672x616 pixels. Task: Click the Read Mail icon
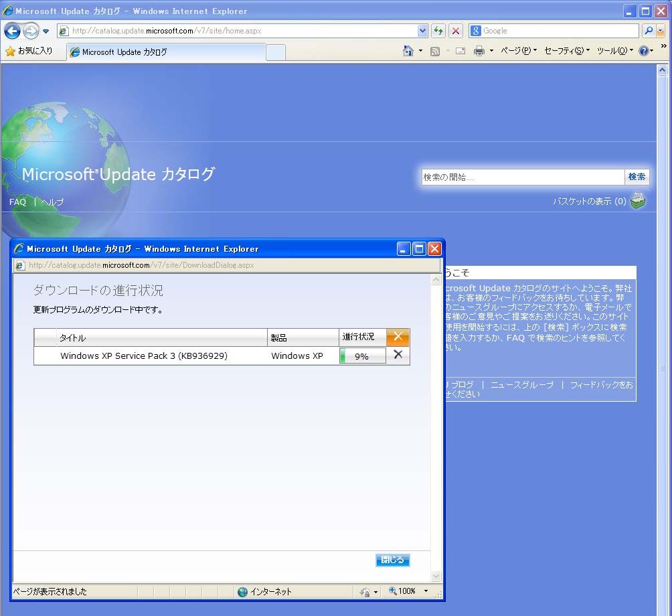(460, 51)
